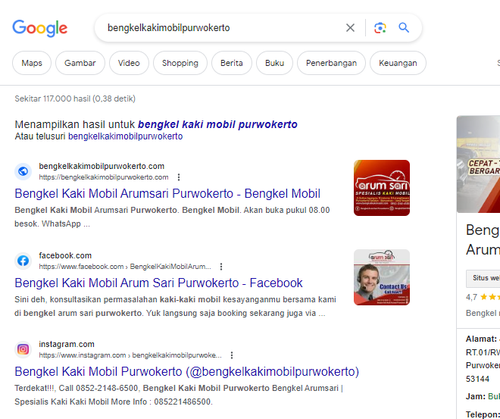Switch to Berita results

tap(232, 63)
